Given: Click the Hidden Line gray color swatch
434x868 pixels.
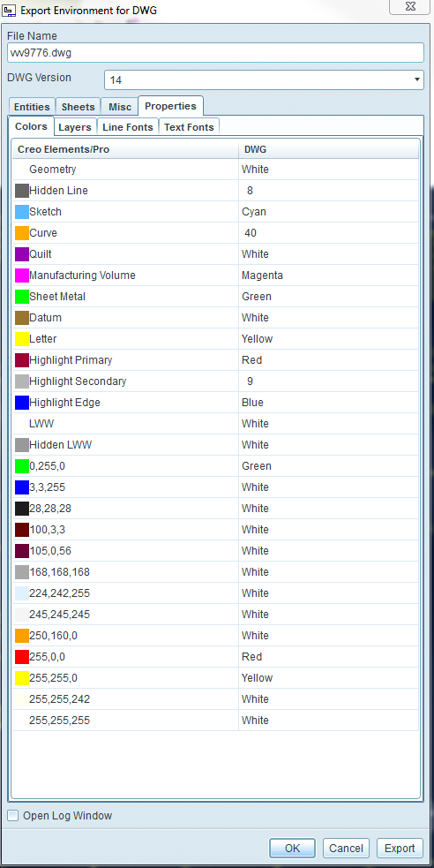Looking at the screenshot, I should coord(22,191).
